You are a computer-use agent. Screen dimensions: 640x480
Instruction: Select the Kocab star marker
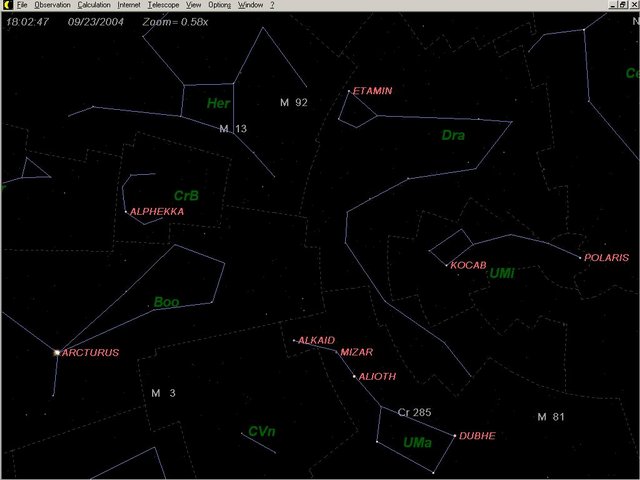point(447,265)
